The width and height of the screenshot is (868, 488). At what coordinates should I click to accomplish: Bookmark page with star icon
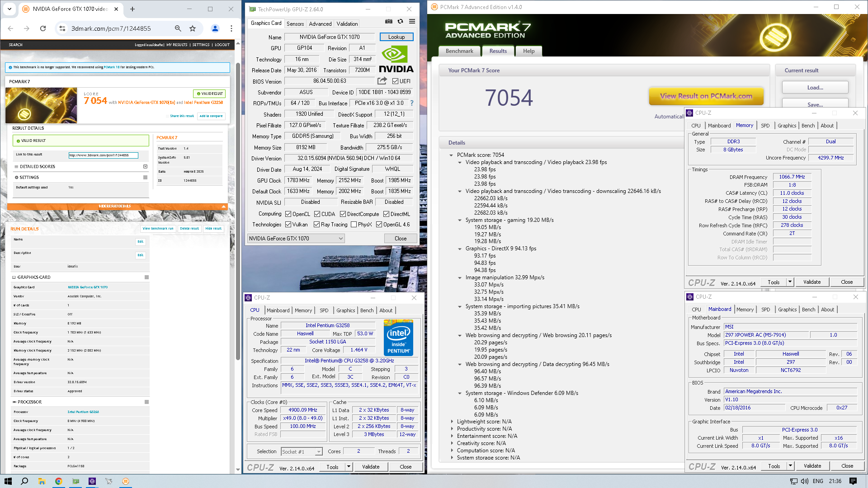(x=193, y=28)
